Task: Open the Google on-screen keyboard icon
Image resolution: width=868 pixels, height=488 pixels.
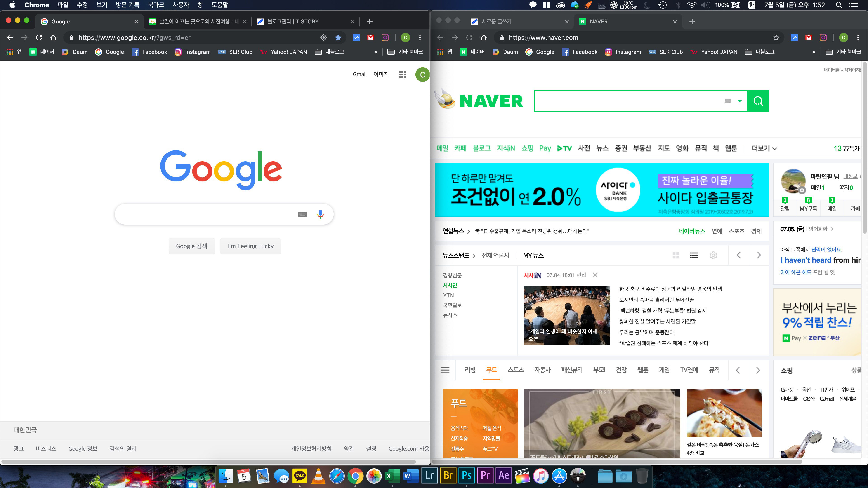Action: (x=302, y=215)
